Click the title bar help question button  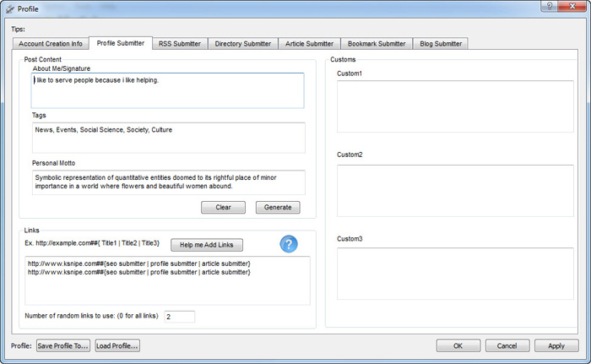550,6
